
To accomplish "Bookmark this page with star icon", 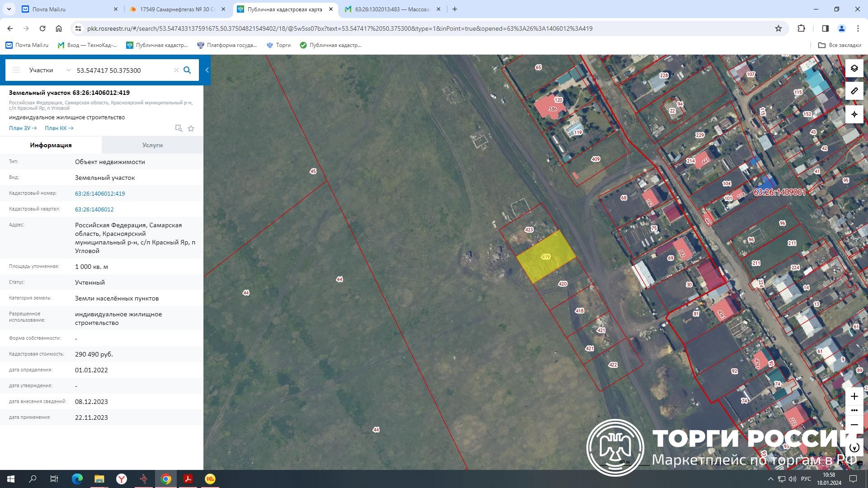I will [x=778, y=28].
